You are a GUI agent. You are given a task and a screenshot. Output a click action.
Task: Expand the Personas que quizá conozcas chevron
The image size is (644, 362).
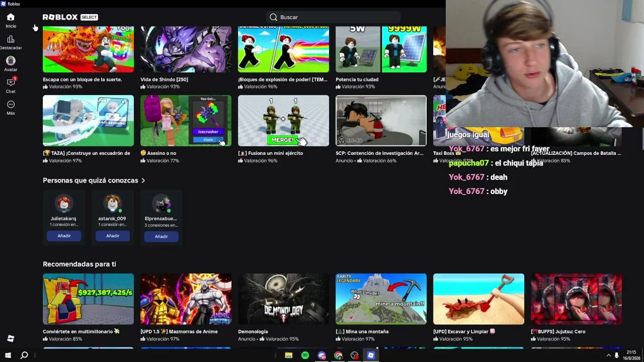click(x=143, y=180)
